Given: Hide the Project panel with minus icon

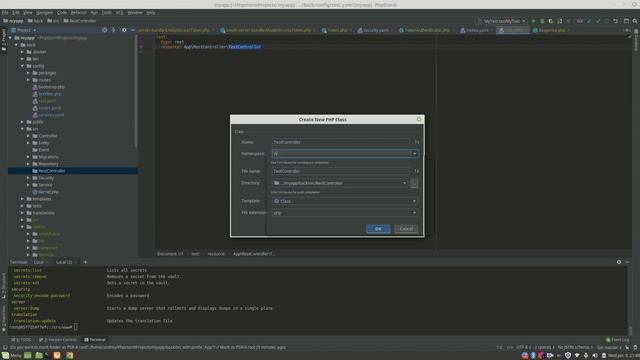Looking at the screenshot, I should point(133,30).
